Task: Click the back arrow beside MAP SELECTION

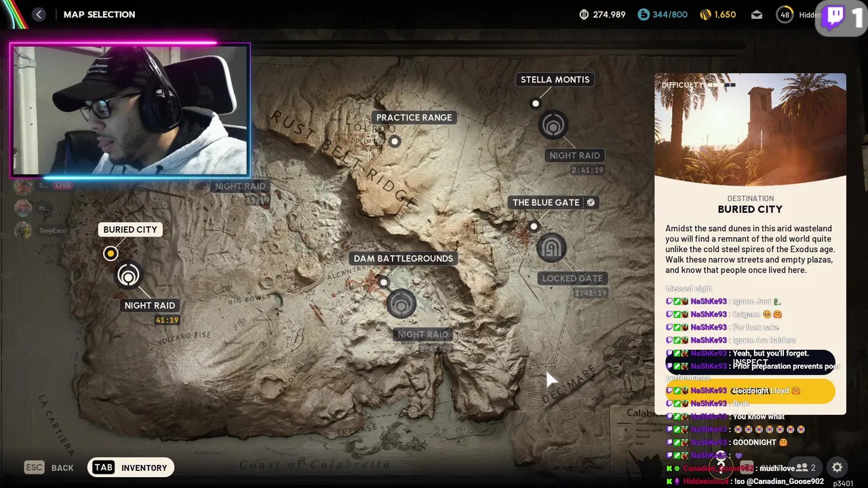Action: (x=39, y=14)
